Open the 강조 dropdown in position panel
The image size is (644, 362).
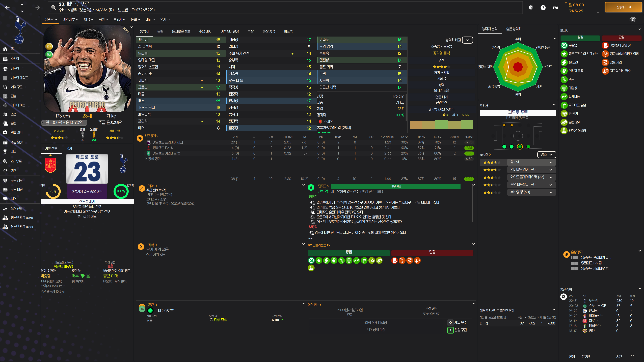pyautogui.click(x=547, y=154)
